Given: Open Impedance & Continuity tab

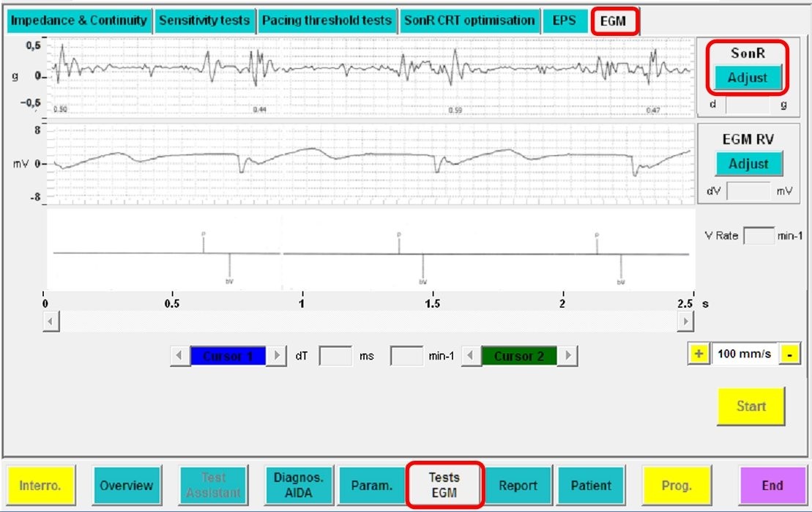Looking at the screenshot, I should [78, 21].
